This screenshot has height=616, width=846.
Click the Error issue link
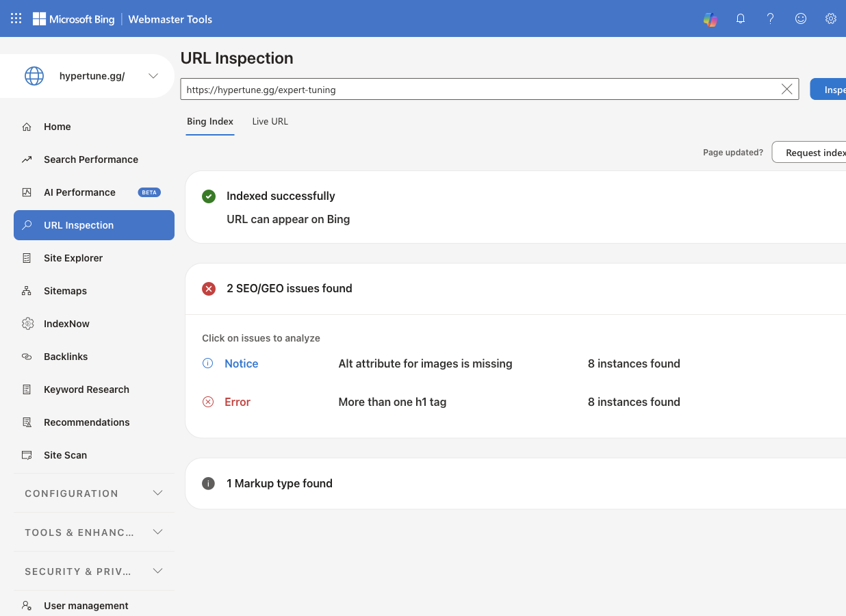click(x=238, y=402)
